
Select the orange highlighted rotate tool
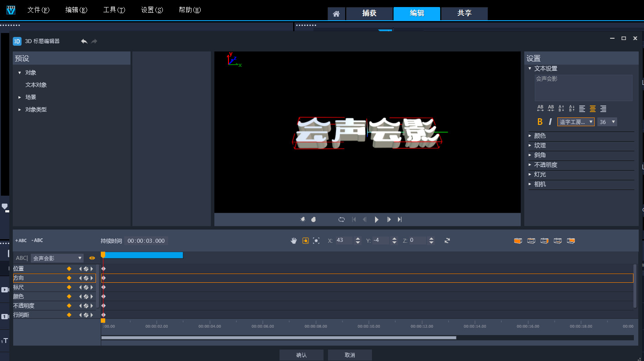(x=305, y=241)
